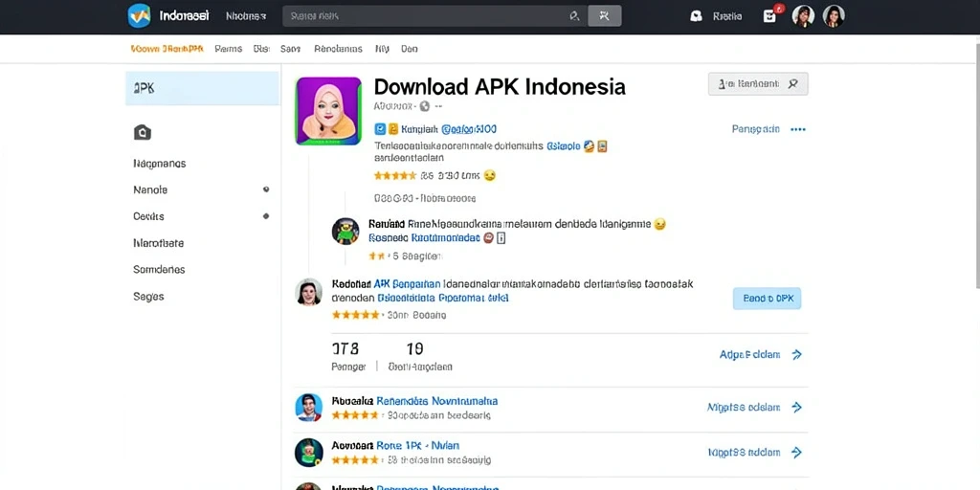
Task: Click the blue site logo icon
Action: [139, 15]
